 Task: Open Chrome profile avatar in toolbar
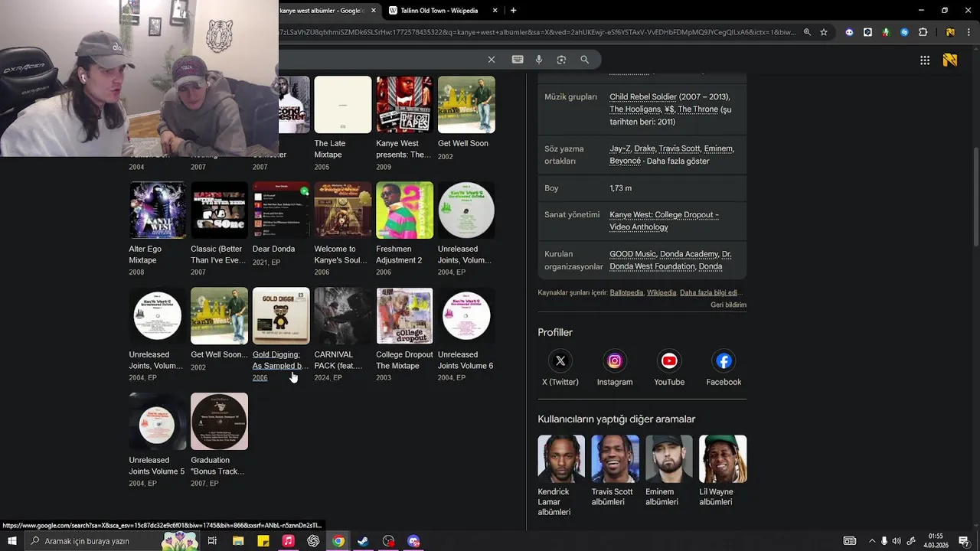(x=950, y=32)
